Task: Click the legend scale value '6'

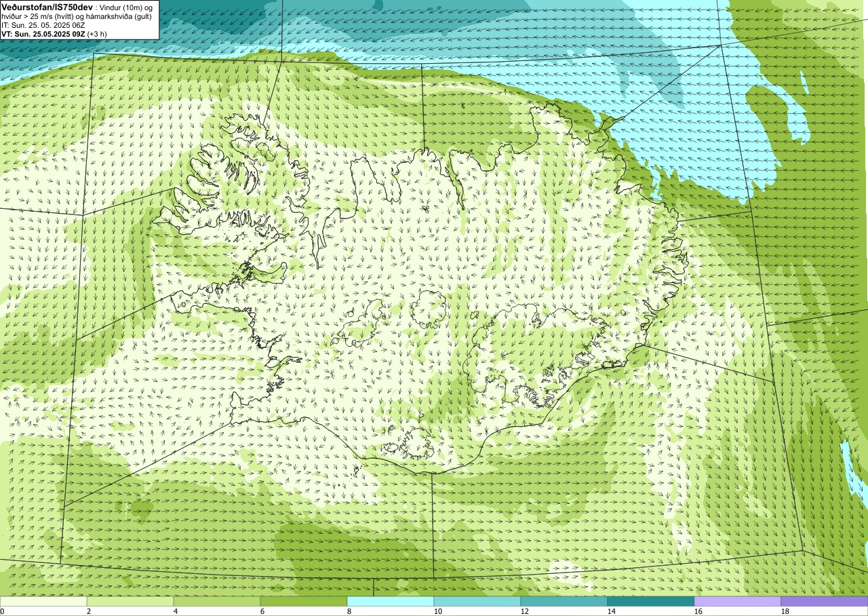Action: tap(262, 611)
